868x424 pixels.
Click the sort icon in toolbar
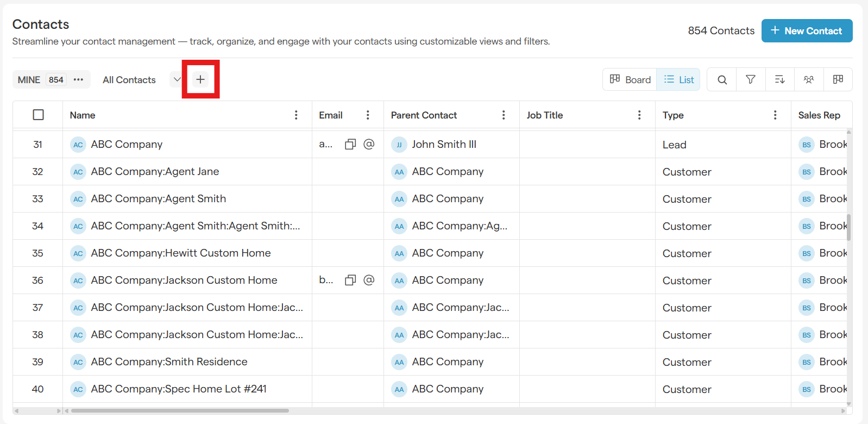[x=779, y=79]
